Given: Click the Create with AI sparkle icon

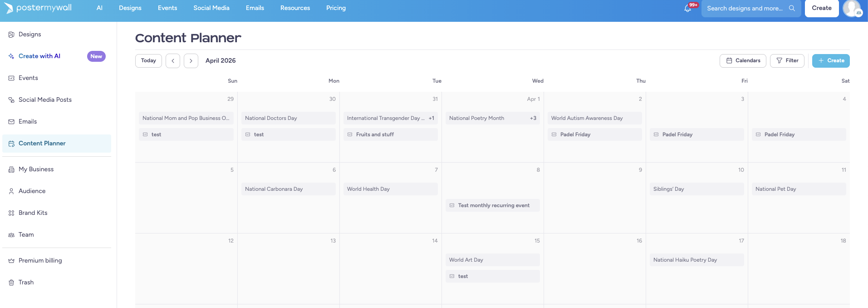Looking at the screenshot, I should pyautogui.click(x=11, y=56).
